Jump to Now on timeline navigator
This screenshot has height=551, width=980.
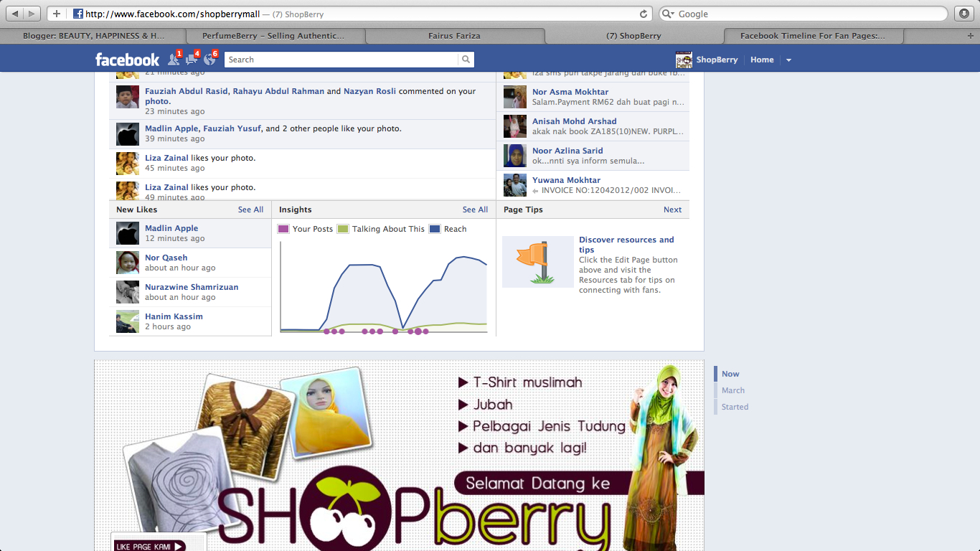730,374
